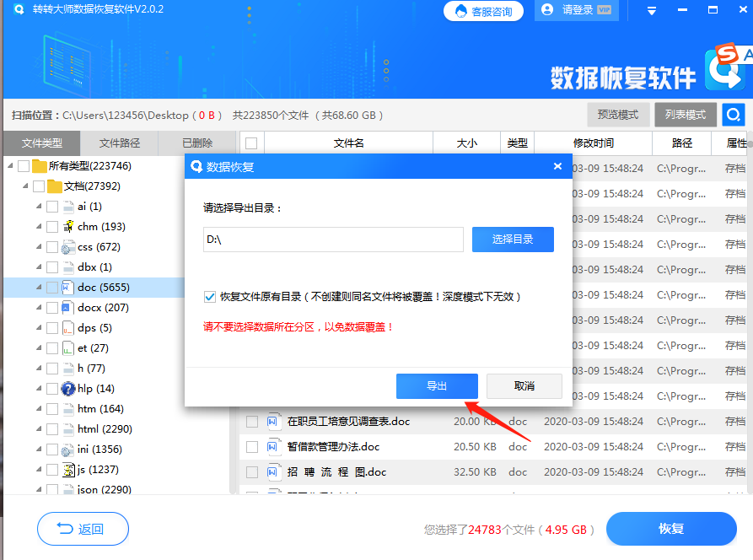The width and height of the screenshot is (753, 560).
Task: Switch to the 文件路径 tab
Action: point(117,143)
